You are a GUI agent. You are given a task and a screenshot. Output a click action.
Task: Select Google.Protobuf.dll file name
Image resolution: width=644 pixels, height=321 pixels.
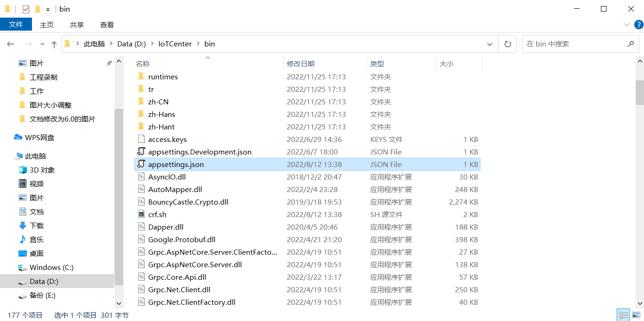(182, 239)
